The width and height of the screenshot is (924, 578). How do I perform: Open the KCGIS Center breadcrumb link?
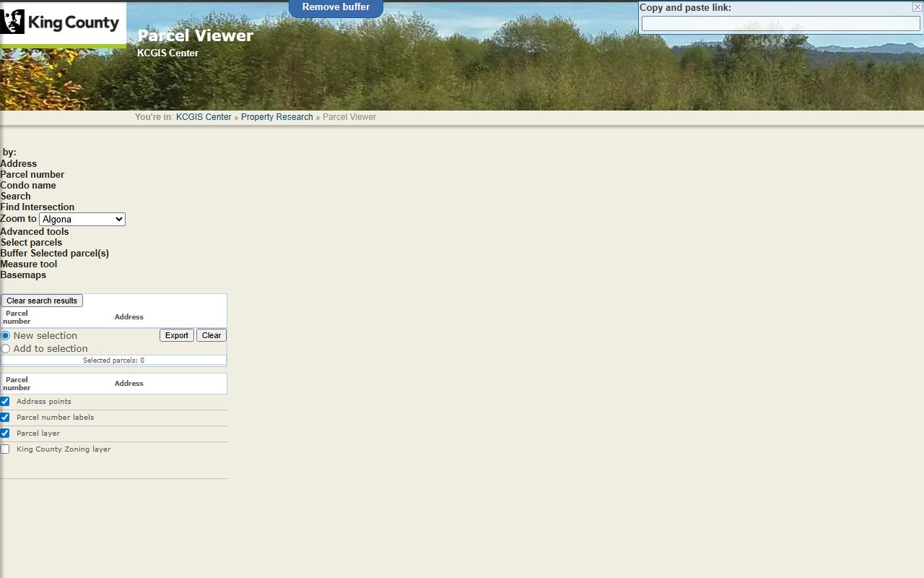(204, 117)
